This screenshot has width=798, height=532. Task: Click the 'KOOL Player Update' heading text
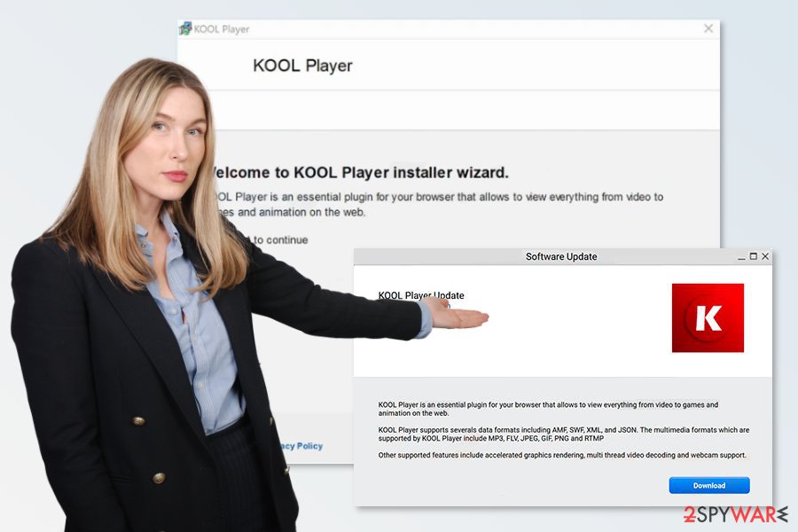[421, 295]
